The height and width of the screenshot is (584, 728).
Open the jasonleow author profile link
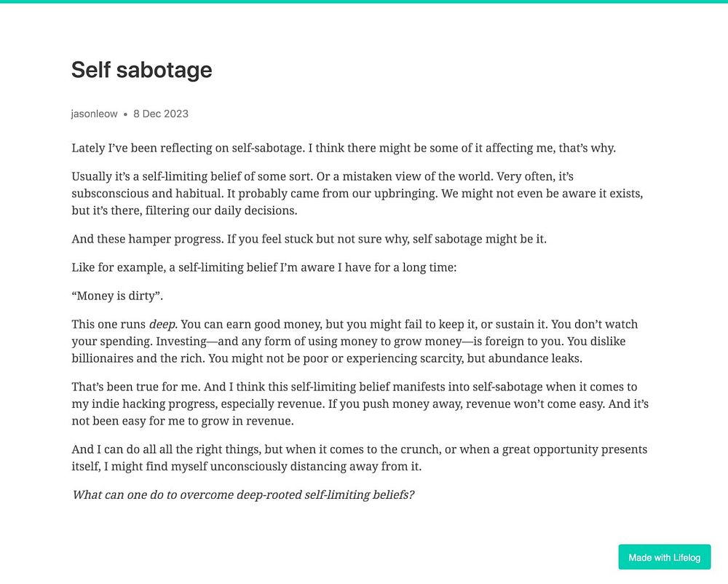coord(94,114)
